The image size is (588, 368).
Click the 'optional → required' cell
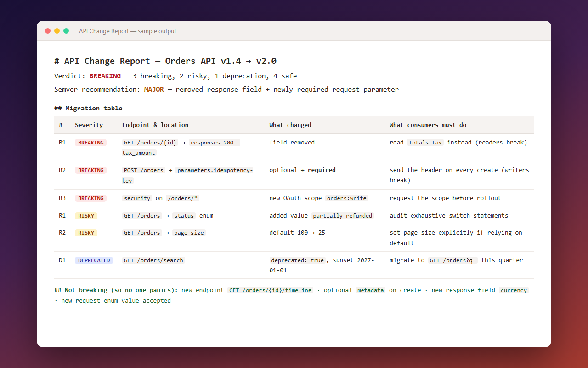pos(303,170)
